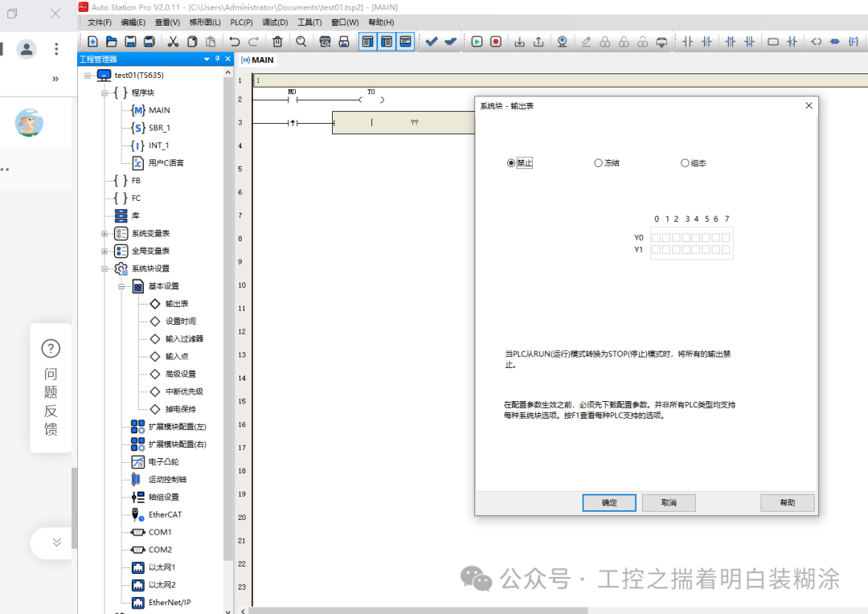The image size is (868, 614).
Task: Toggle the second panel layout view button
Action: coord(387,42)
